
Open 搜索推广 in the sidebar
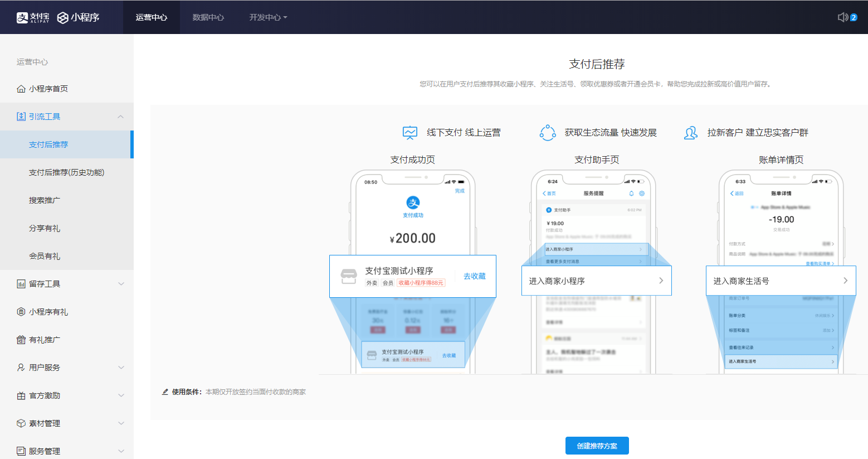tap(67, 200)
